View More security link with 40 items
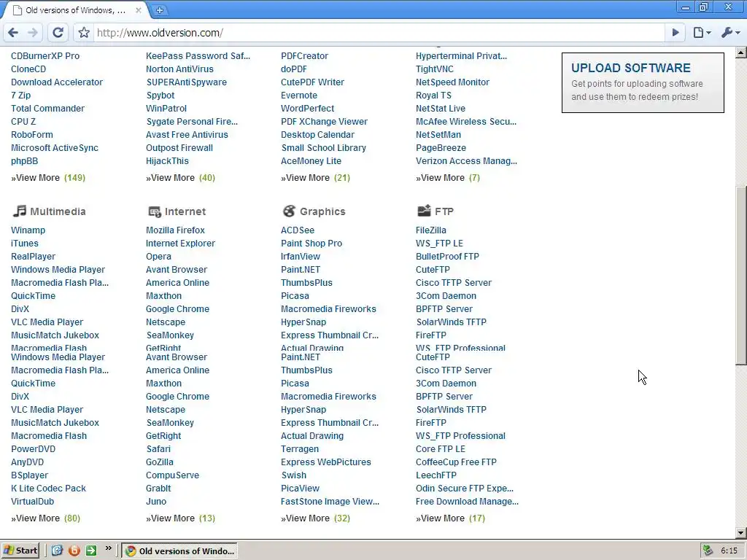Image resolution: width=747 pixels, height=560 pixels. (180, 178)
